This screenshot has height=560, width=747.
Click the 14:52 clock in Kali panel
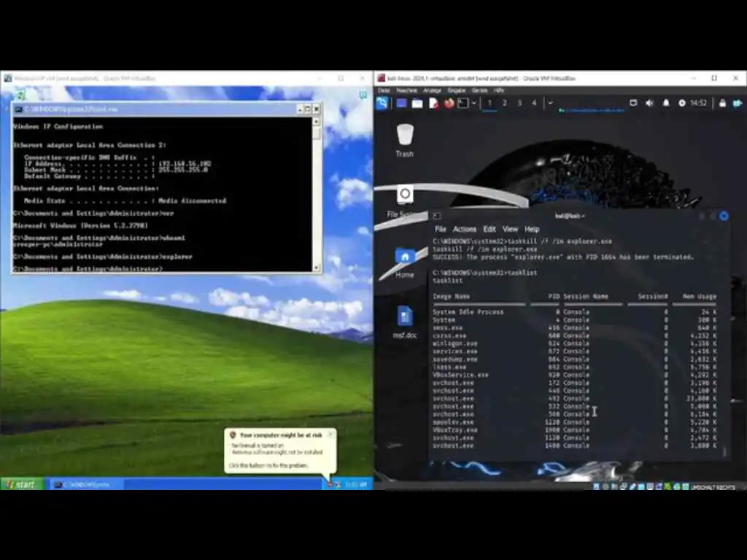698,103
